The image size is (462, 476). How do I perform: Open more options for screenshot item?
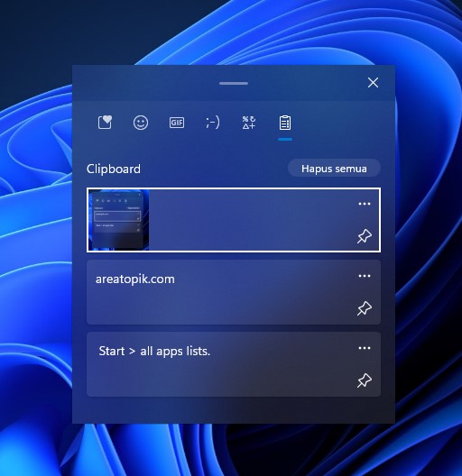click(365, 204)
